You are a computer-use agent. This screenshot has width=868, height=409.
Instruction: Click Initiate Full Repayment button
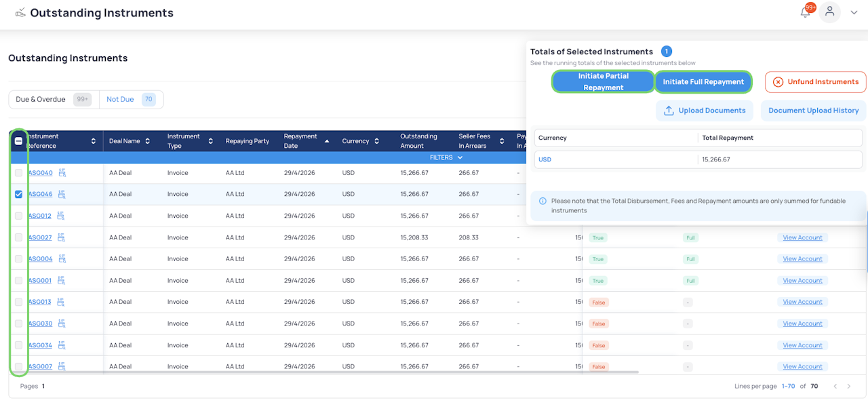(703, 82)
